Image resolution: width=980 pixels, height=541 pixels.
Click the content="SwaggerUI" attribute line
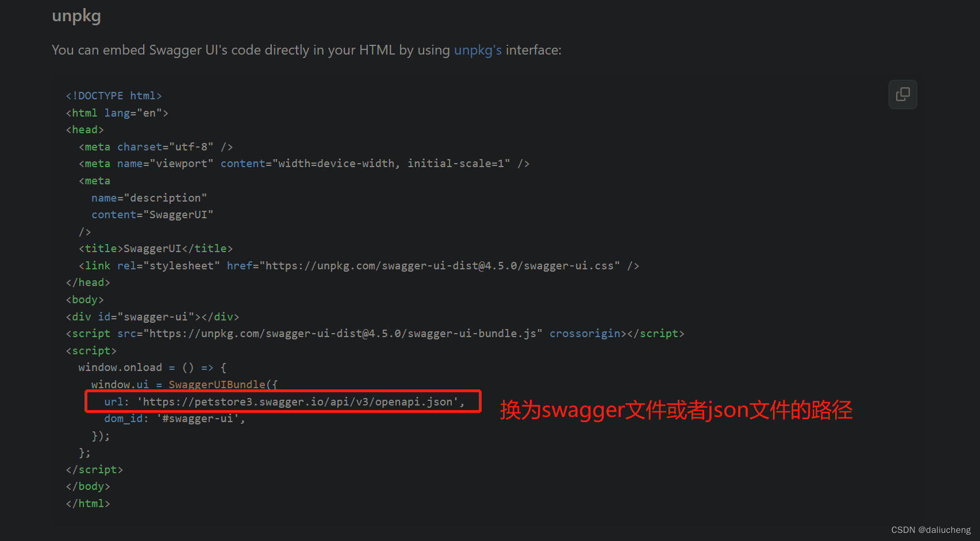coord(152,215)
